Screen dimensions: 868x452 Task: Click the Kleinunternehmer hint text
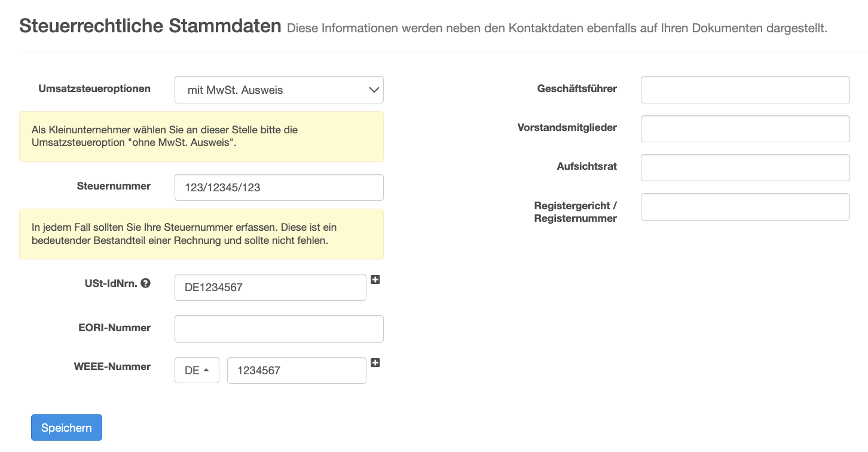164,136
